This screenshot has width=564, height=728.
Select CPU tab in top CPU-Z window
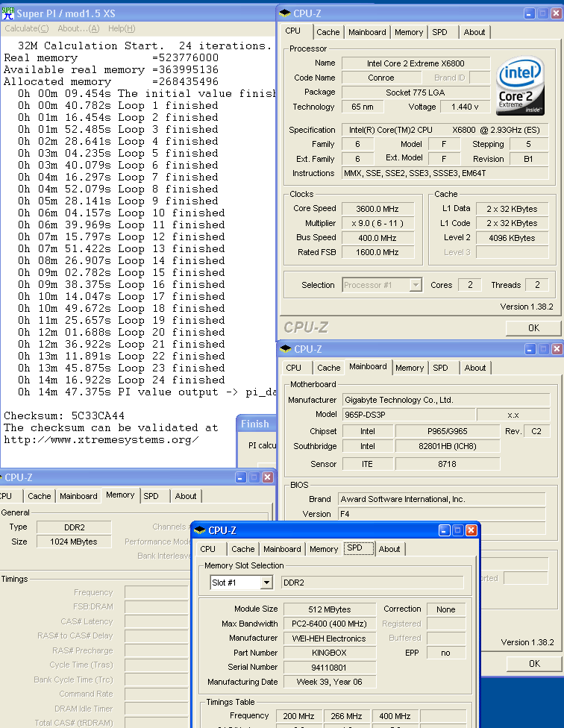tap(293, 31)
